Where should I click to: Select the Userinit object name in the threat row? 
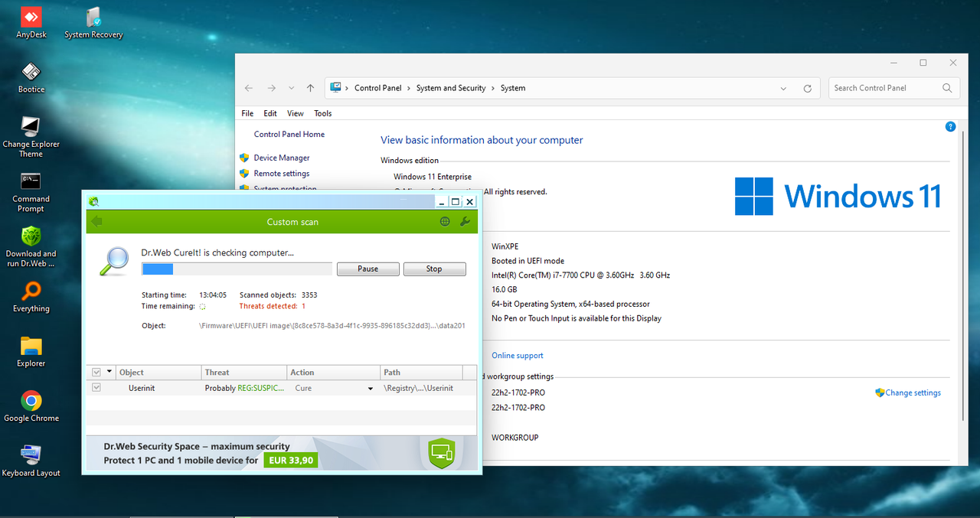[142, 388]
